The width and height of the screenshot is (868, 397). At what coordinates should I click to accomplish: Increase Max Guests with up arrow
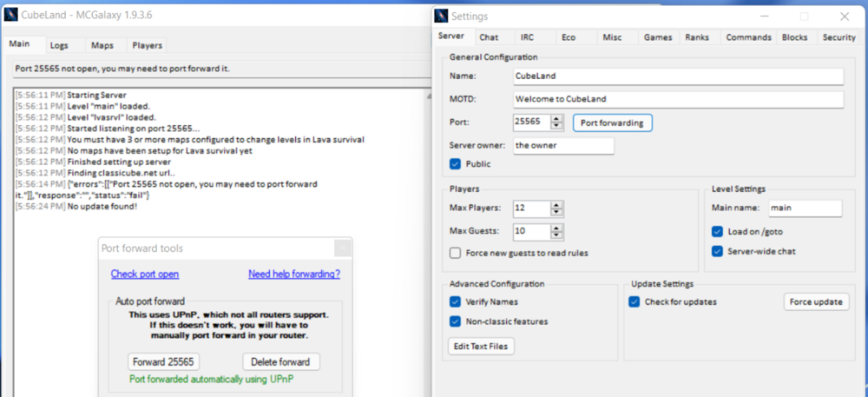pos(557,228)
